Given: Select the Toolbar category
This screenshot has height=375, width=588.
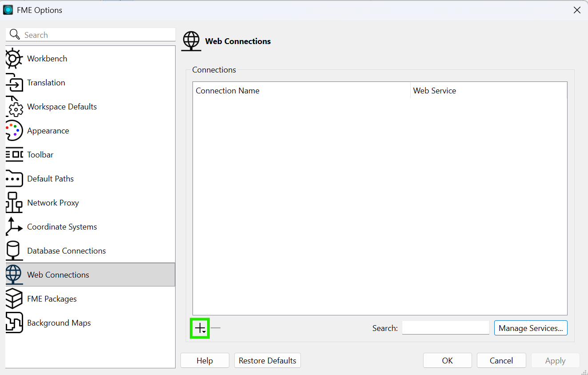Looking at the screenshot, I should click(x=90, y=155).
